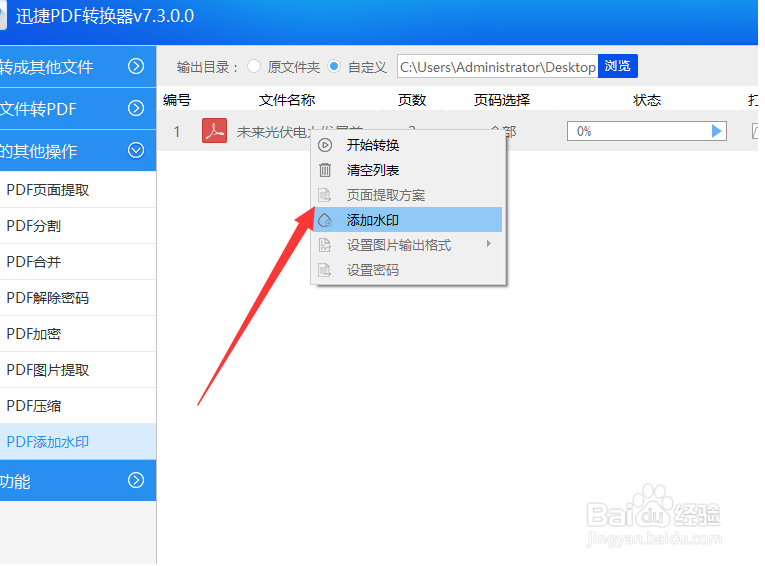Choose 设置图片输出格式 from the context menu

click(408, 245)
